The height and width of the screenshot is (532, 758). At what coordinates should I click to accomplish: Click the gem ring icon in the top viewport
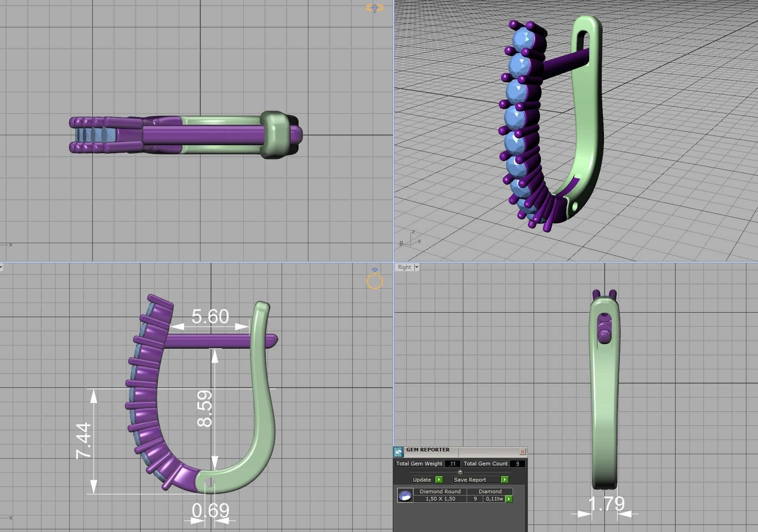click(375, 8)
